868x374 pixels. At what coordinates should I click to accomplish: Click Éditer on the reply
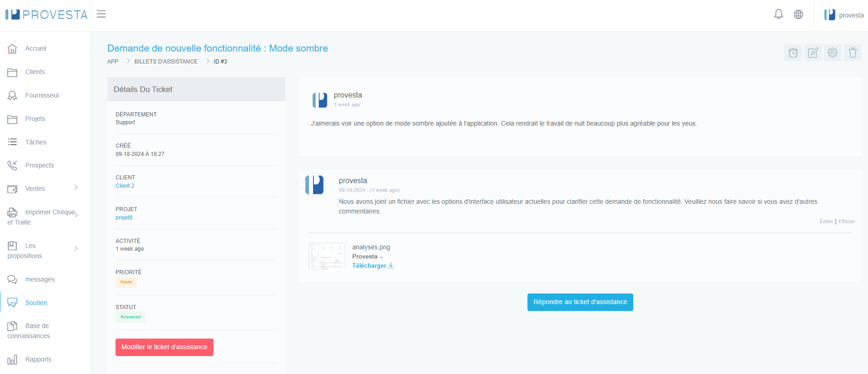coord(826,221)
